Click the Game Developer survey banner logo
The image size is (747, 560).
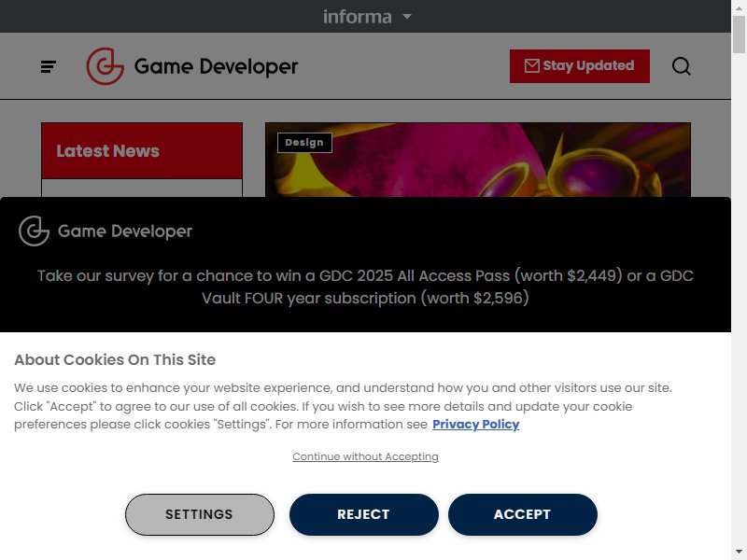pyautogui.click(x=106, y=231)
